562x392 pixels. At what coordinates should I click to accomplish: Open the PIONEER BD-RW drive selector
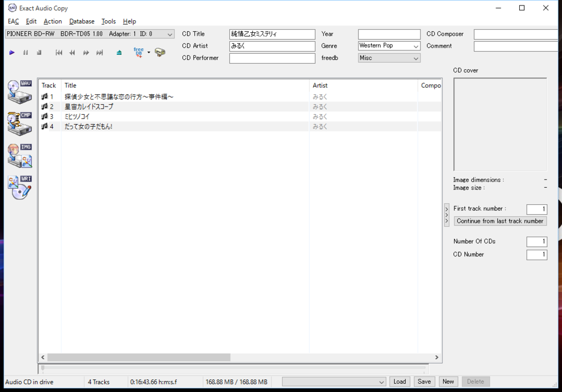click(x=89, y=34)
